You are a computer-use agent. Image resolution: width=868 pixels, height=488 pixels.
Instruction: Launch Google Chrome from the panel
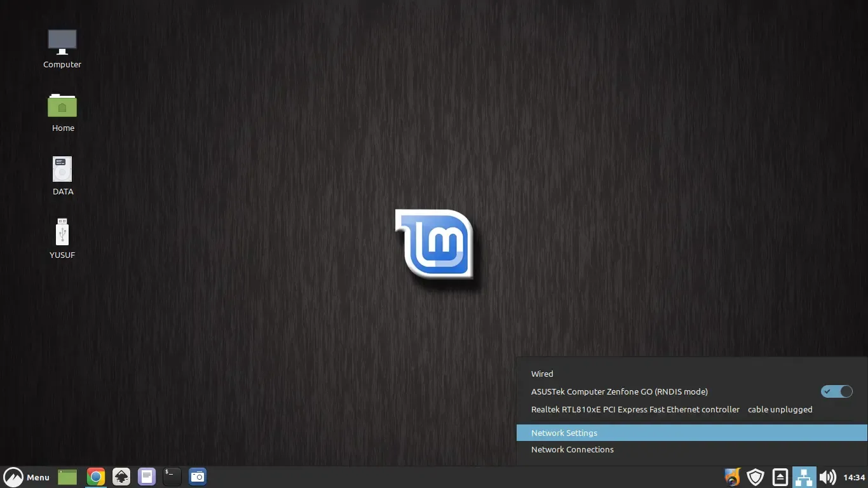[x=96, y=477]
